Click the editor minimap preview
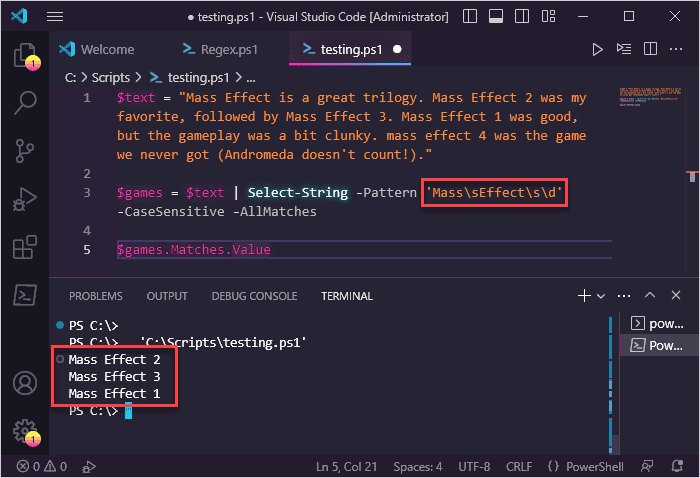Viewport: 700px width, 478px height. pyautogui.click(x=650, y=97)
